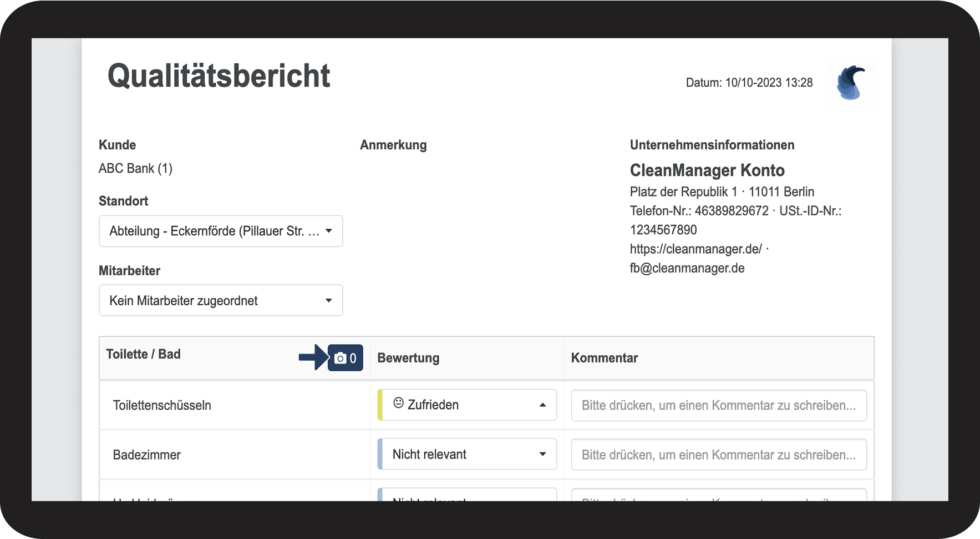Click the camera photo button for Toilette / Bad

(x=345, y=358)
